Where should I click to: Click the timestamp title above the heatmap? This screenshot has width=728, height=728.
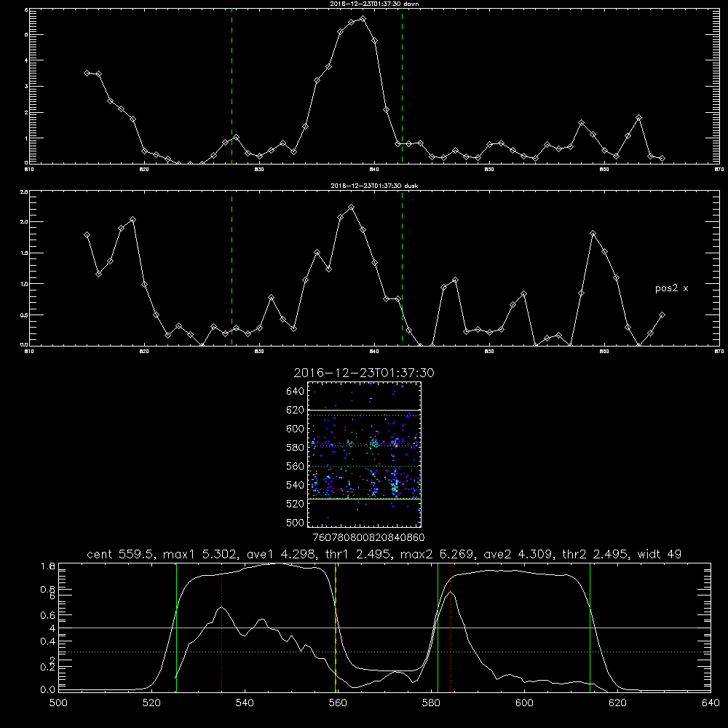364,373
